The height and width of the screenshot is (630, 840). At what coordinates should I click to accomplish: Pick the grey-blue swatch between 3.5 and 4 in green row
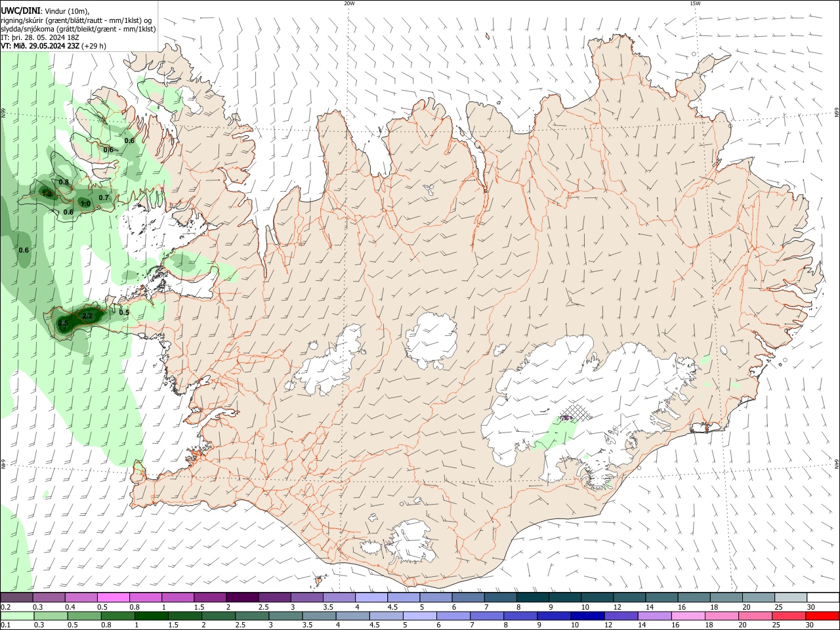pos(319,616)
